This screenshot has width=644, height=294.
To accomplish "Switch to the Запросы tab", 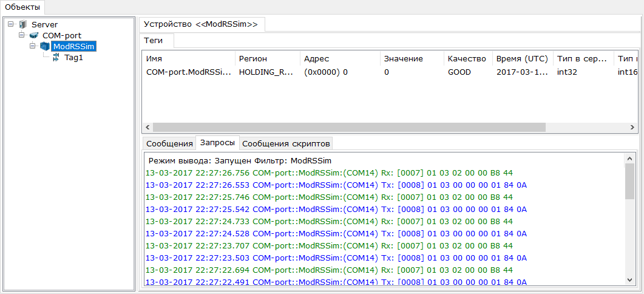I will point(218,143).
